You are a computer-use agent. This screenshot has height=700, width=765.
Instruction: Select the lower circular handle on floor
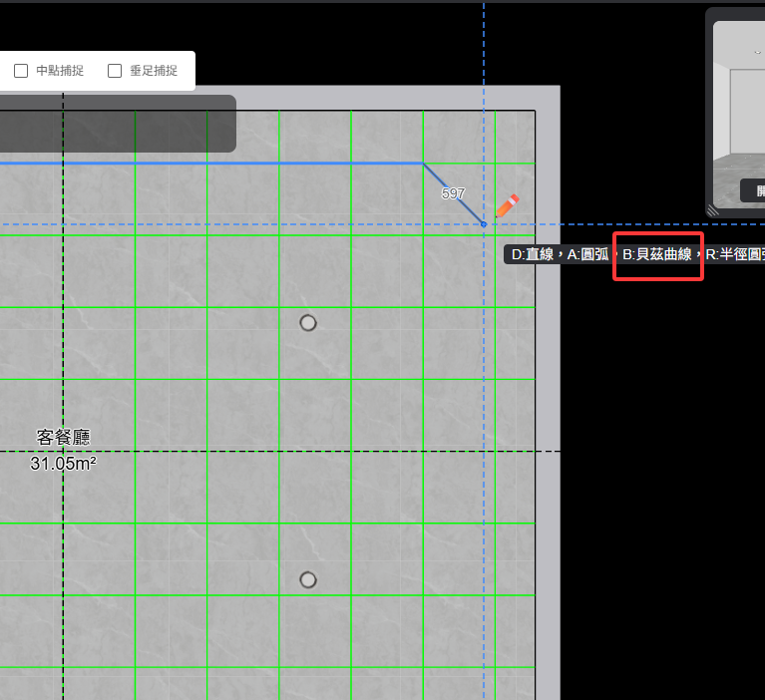point(308,580)
